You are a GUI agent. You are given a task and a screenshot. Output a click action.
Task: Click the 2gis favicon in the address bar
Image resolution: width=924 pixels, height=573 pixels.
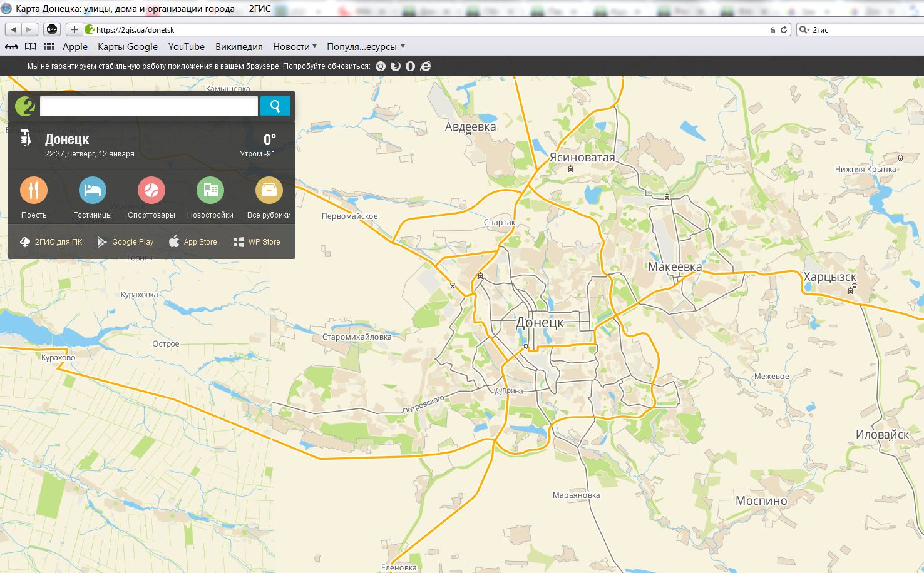(90, 29)
